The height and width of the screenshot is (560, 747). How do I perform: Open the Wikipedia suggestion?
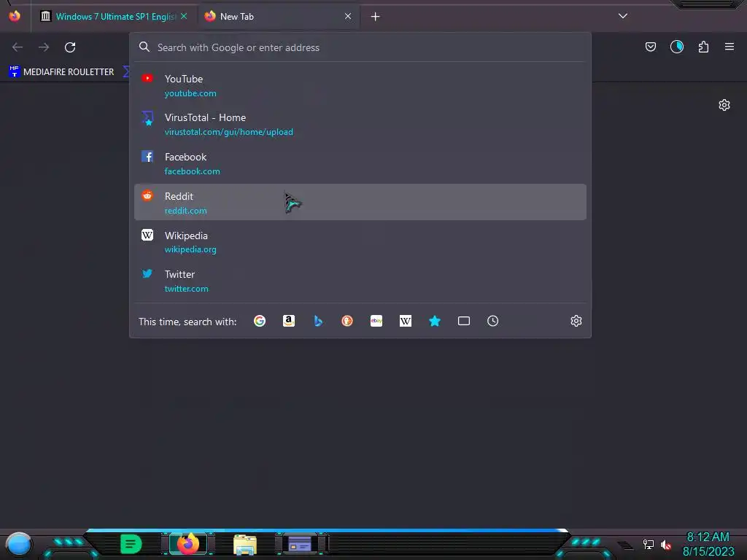tap(360, 242)
